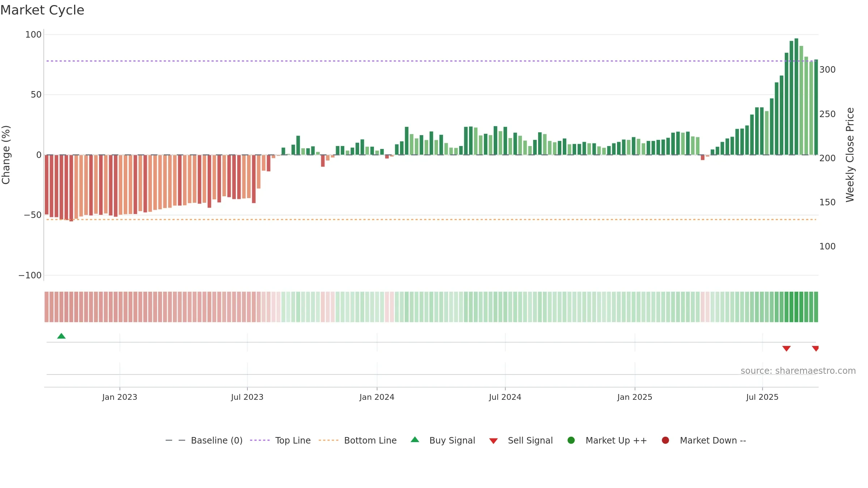Click the green Market Up circle legend icon
The width and height of the screenshot is (868, 488).
tap(571, 440)
